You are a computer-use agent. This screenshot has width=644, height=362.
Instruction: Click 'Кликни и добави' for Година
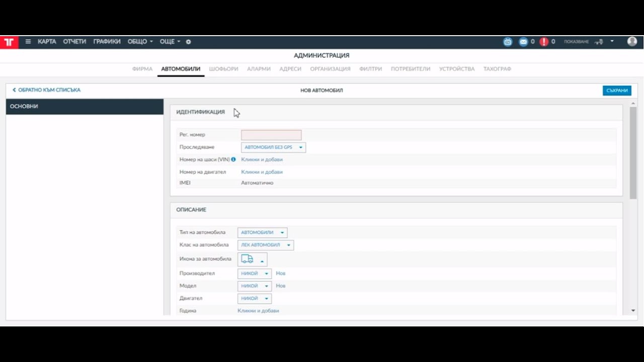click(x=258, y=311)
